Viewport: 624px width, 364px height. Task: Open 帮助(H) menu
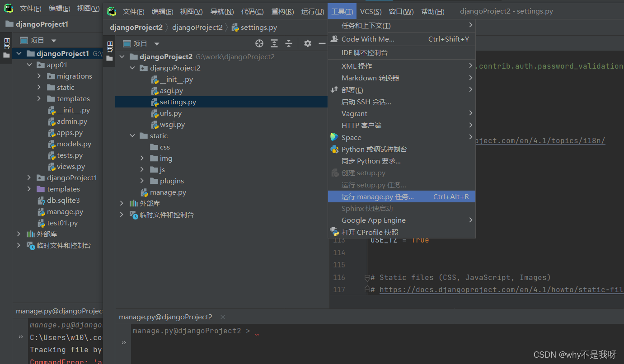[432, 11]
